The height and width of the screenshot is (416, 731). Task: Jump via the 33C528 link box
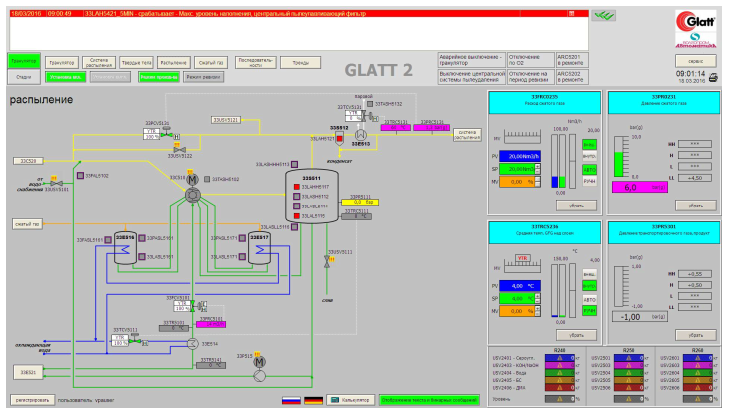click(28, 161)
